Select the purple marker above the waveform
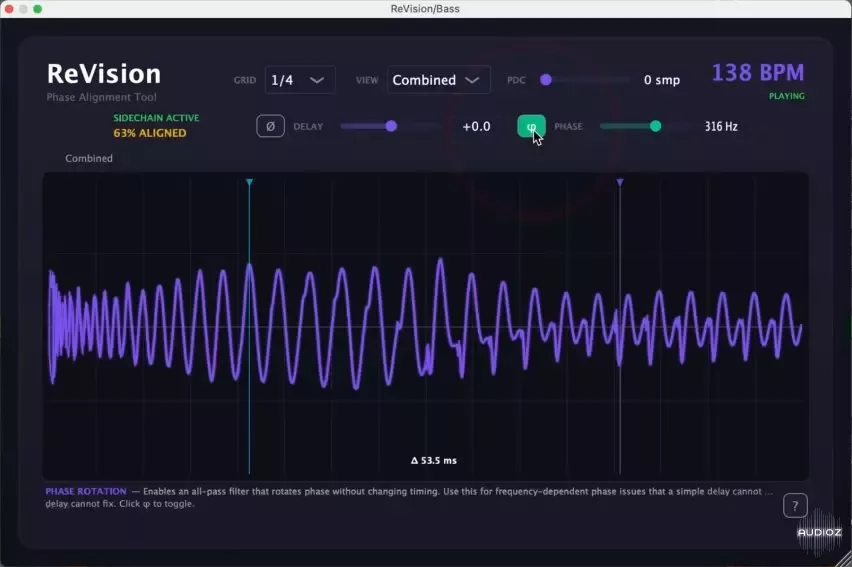This screenshot has width=852, height=567. (620, 182)
